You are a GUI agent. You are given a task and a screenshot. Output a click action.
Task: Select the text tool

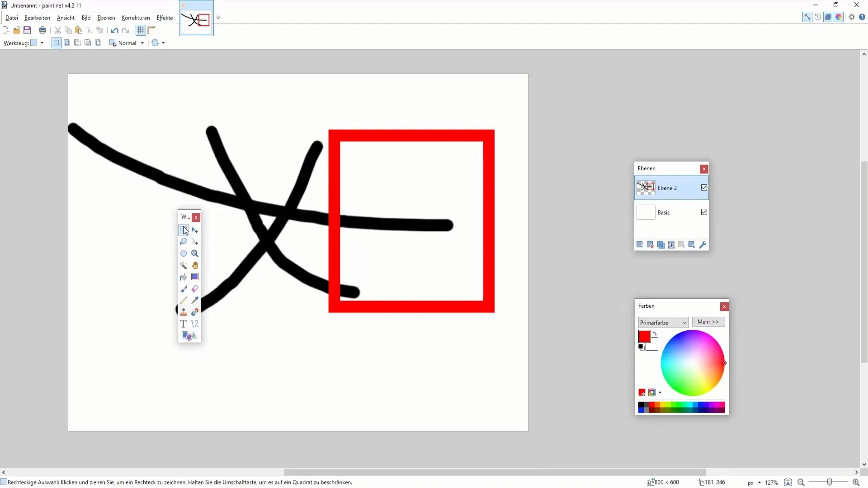[x=184, y=324]
